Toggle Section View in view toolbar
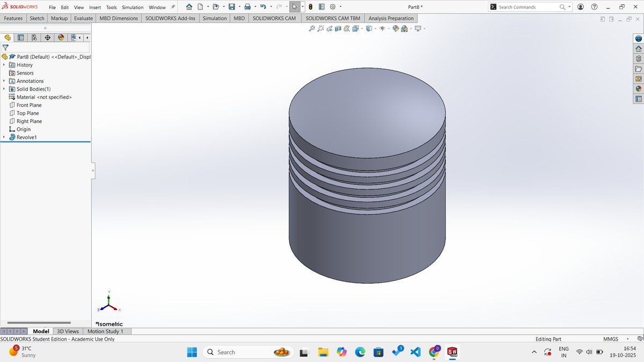Image resolution: width=644 pixels, height=362 pixels. (338, 28)
